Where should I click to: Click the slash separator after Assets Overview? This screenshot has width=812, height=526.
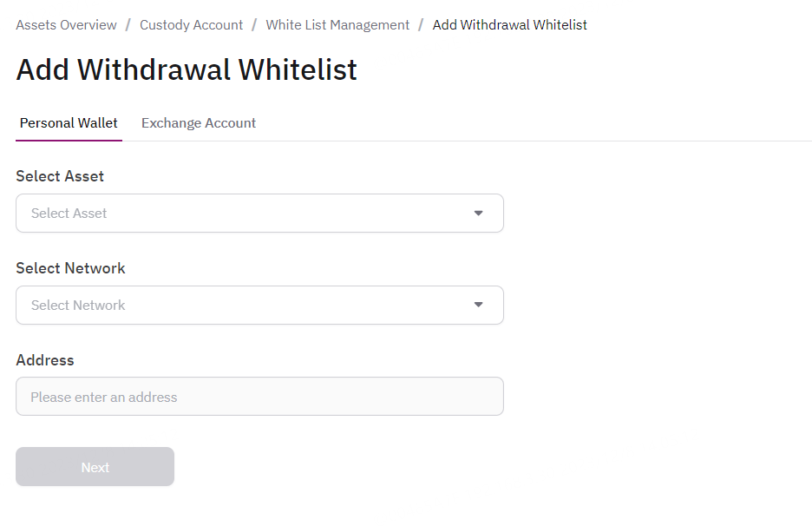(x=128, y=25)
